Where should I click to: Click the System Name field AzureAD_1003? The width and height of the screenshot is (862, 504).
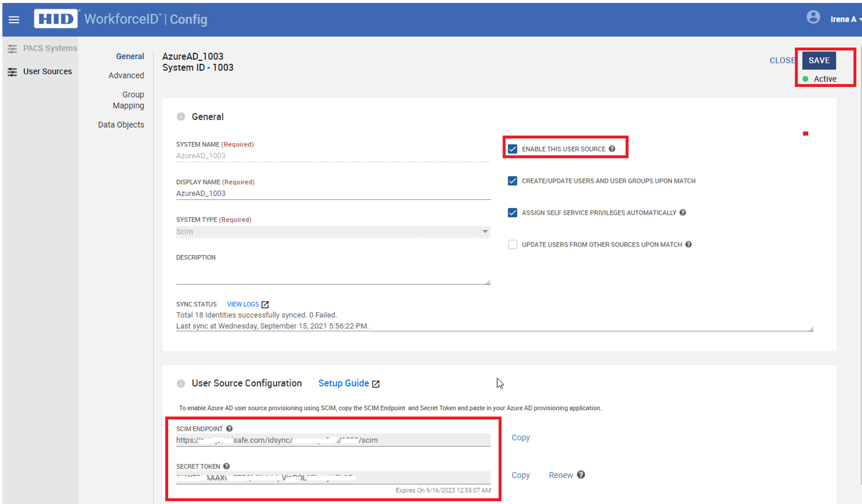(x=333, y=156)
